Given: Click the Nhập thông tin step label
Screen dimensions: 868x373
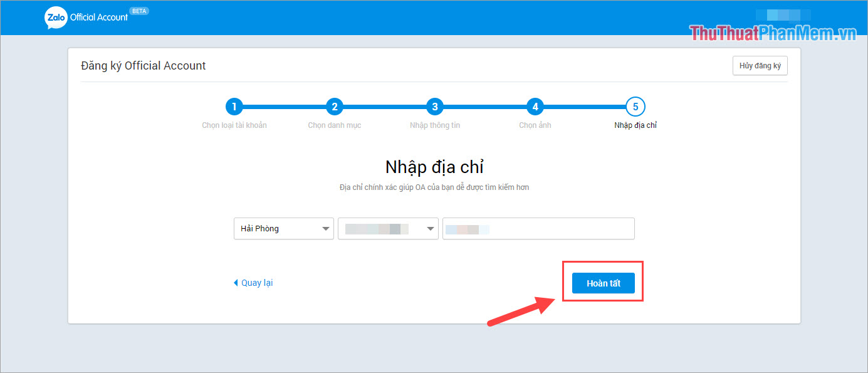Looking at the screenshot, I should click(434, 125).
